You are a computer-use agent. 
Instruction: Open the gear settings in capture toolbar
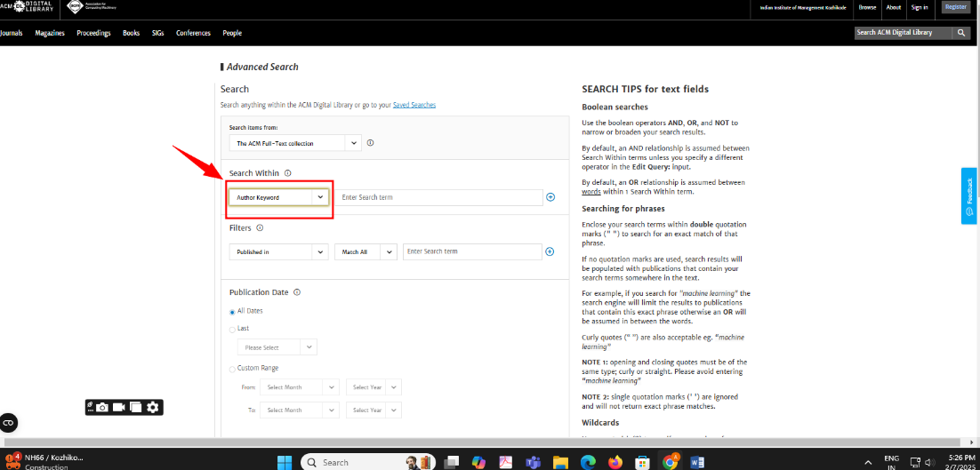[153, 407]
